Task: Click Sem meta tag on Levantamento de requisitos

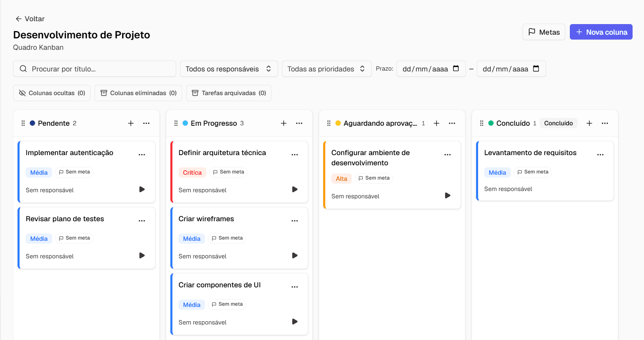Action: [x=533, y=172]
